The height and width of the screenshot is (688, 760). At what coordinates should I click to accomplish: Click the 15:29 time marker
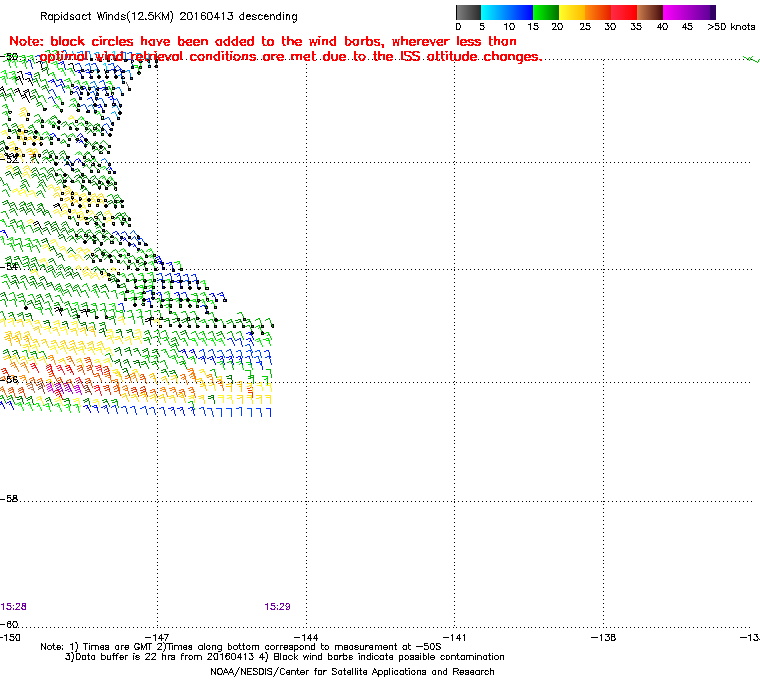pyautogui.click(x=277, y=607)
